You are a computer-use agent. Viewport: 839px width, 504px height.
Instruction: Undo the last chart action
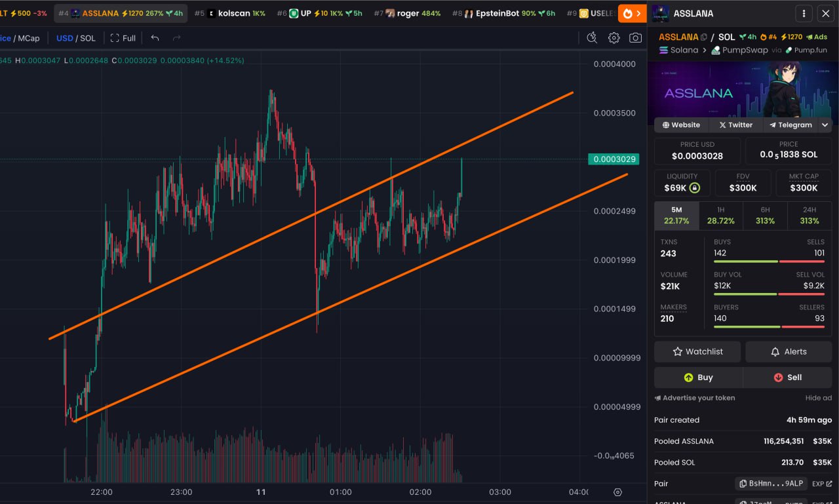pyautogui.click(x=155, y=38)
